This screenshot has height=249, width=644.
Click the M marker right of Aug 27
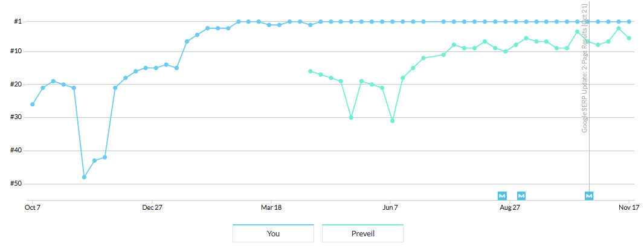521,195
